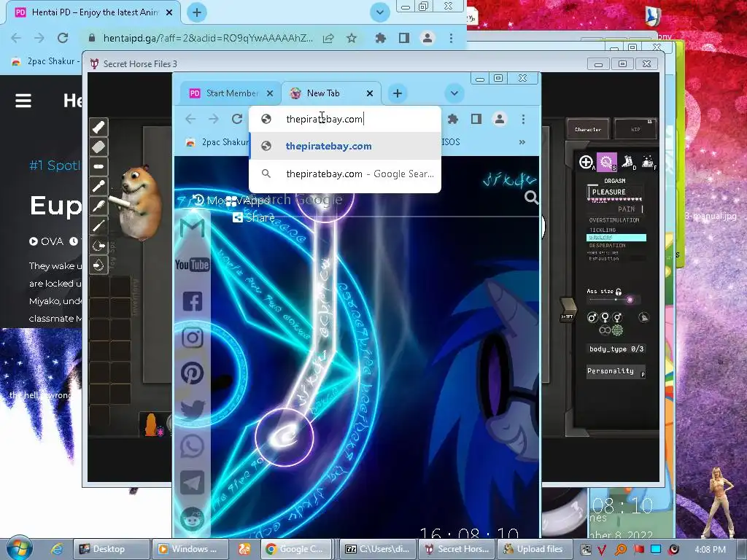Viewport: 747px width, 560px height.
Task: Click the slider knob beside the padlock
Action: [630, 300]
